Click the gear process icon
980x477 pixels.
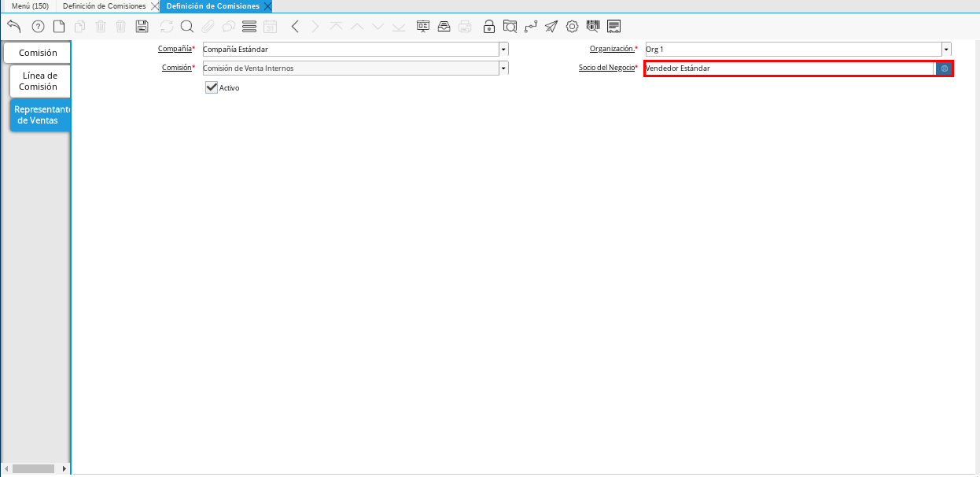573,26
